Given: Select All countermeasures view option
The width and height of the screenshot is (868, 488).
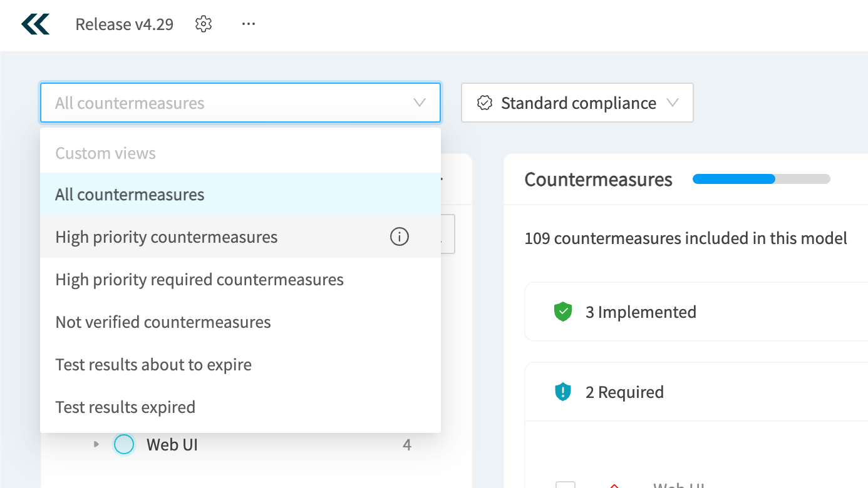Looking at the screenshot, I should [x=240, y=195].
